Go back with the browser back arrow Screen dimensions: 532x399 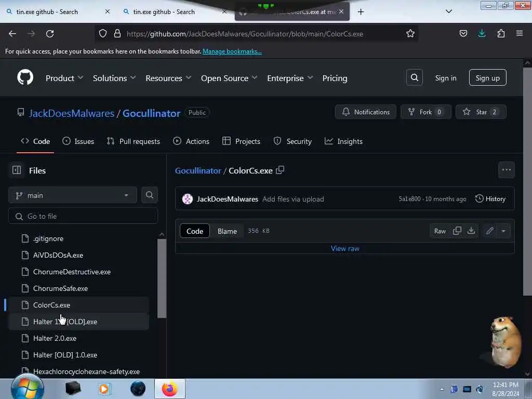coord(12,34)
